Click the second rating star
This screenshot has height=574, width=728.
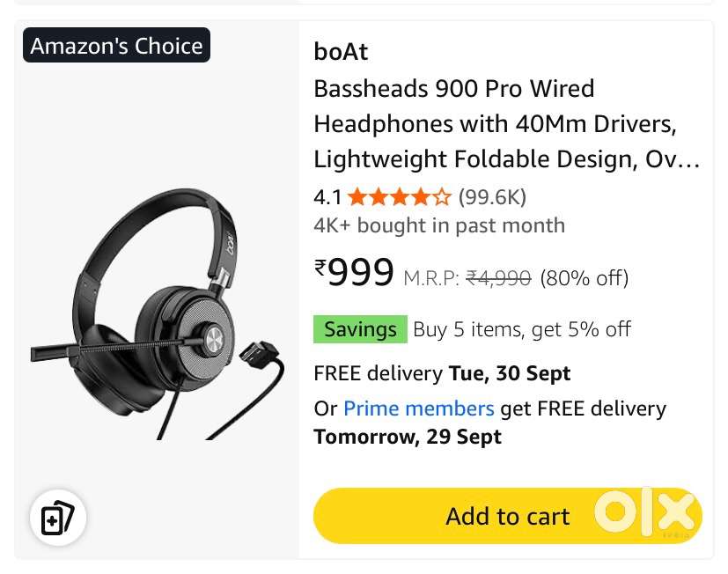tap(379, 197)
